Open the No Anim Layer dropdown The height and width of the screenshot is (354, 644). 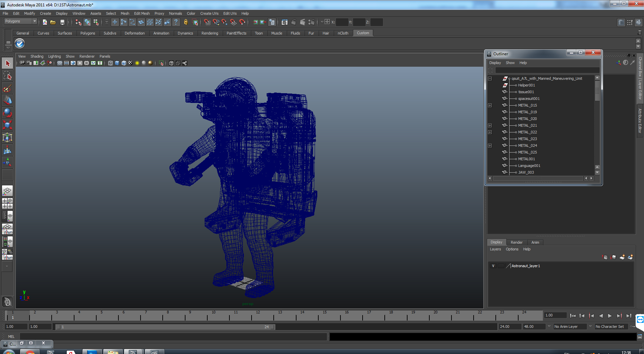click(570, 327)
